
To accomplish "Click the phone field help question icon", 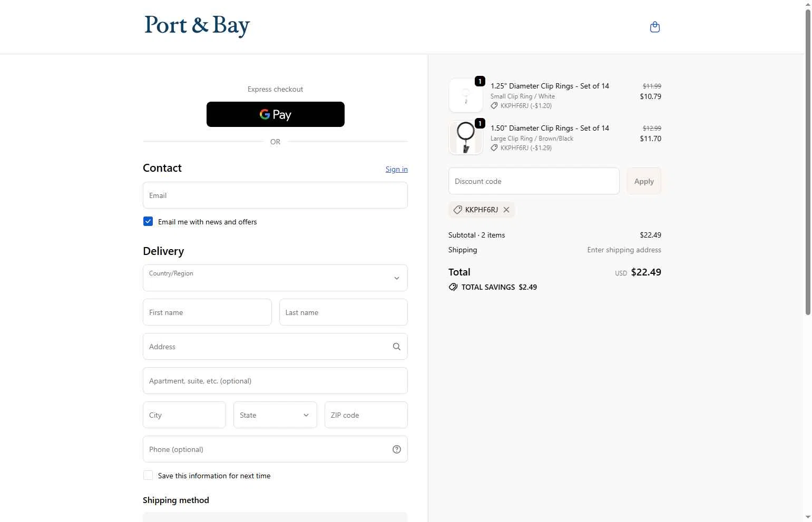I will [397, 449].
